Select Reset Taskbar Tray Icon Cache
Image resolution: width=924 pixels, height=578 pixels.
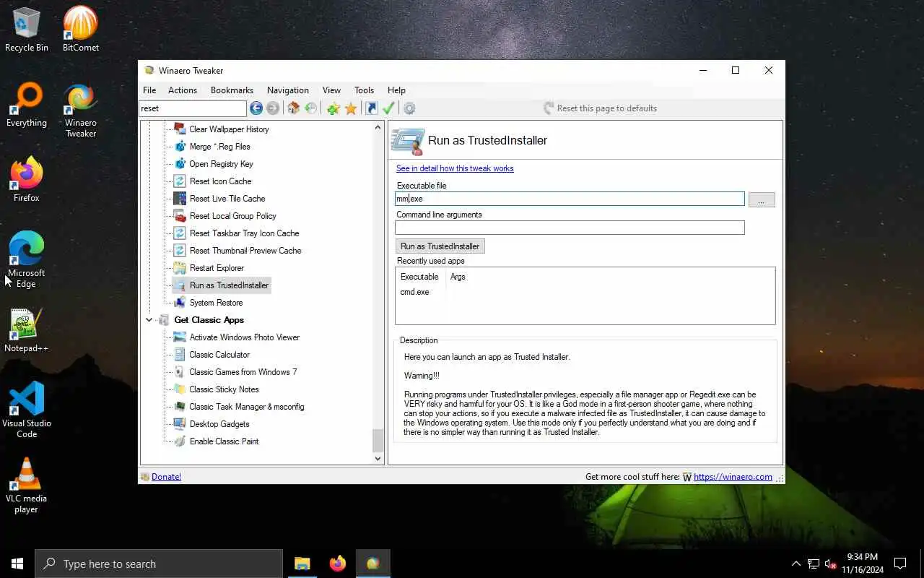[x=244, y=233]
